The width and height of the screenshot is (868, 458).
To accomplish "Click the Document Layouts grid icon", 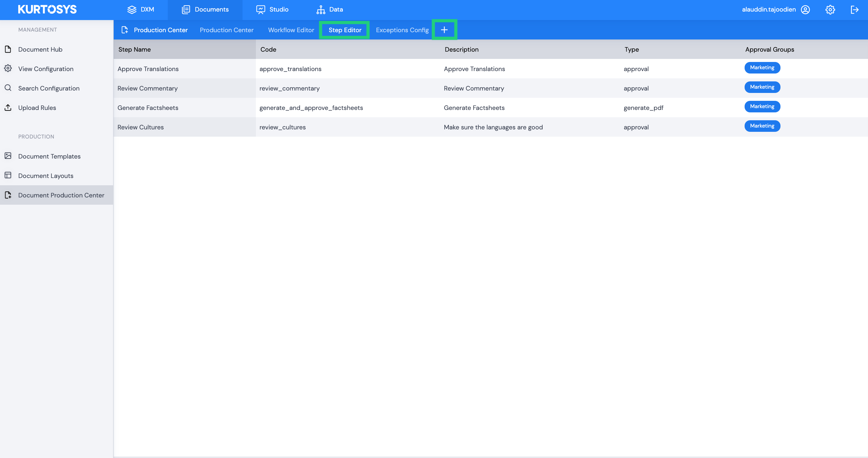I will 8,176.
